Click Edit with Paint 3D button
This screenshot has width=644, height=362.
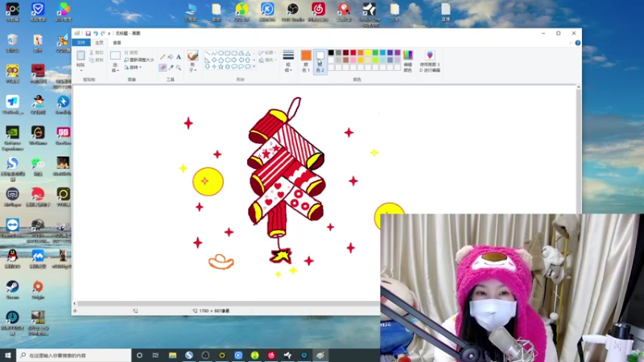tap(430, 61)
